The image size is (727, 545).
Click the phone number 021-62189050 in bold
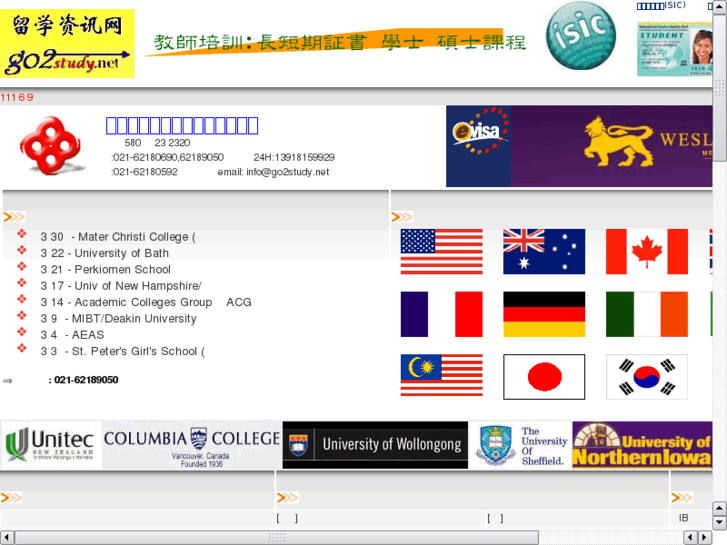tap(86, 380)
